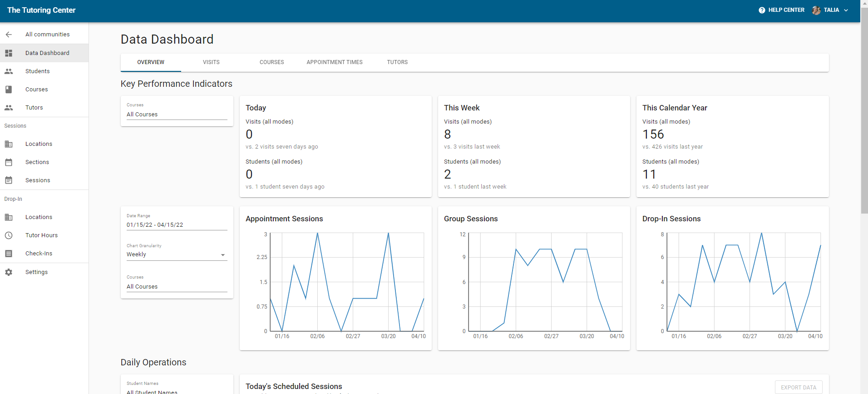Click the Data Dashboard grid icon

[9, 53]
